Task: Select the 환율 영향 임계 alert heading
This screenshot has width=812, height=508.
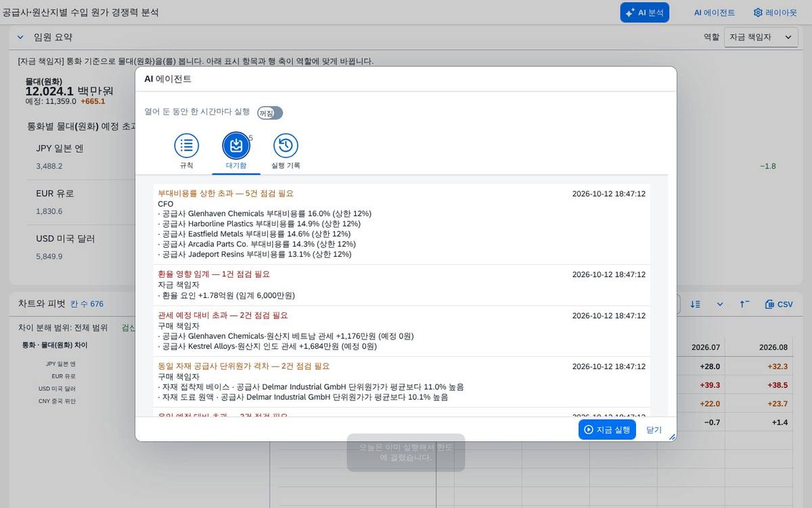Action: coord(214,274)
